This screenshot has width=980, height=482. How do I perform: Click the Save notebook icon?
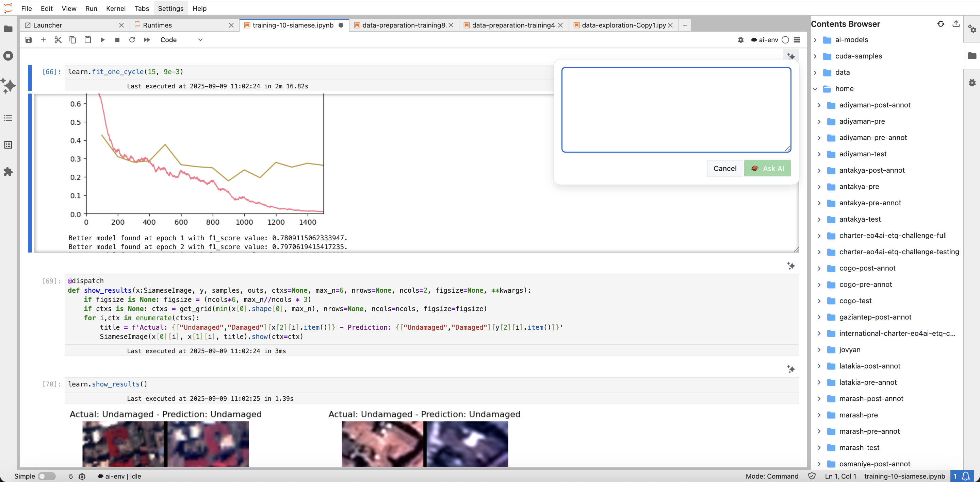[29, 40]
